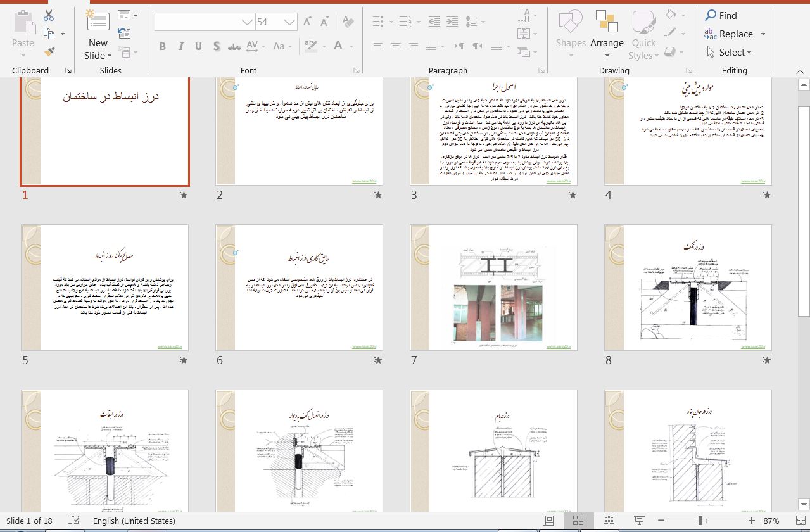Start Slide Show from status bar icon

(638, 520)
